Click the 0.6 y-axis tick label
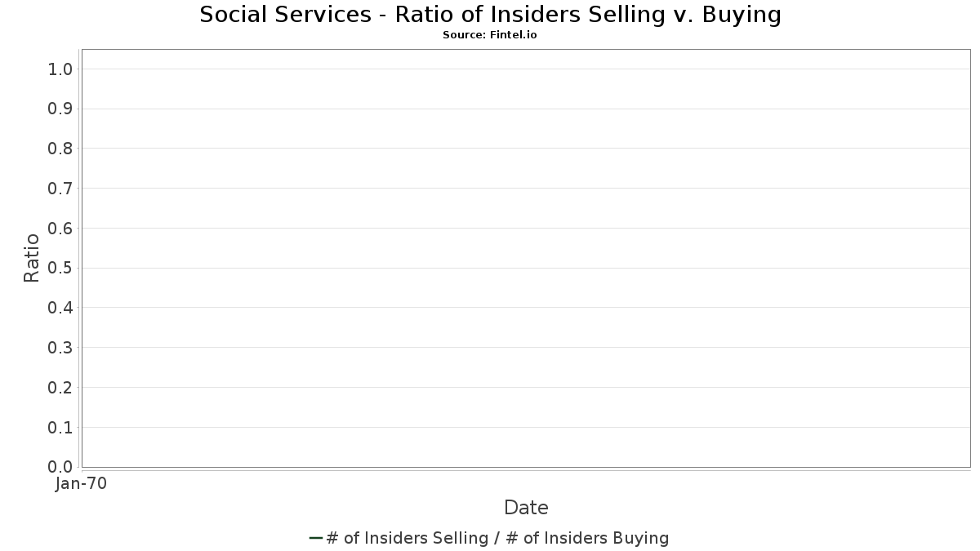 pos(61,229)
